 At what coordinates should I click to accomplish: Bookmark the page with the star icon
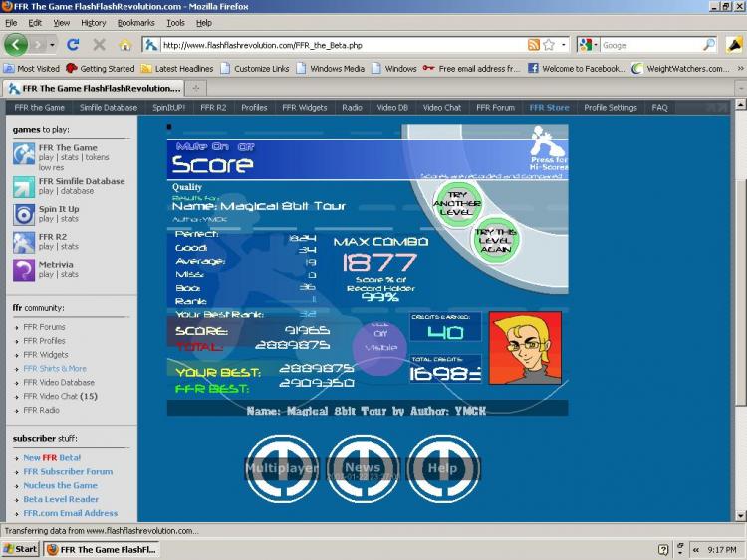click(x=549, y=45)
